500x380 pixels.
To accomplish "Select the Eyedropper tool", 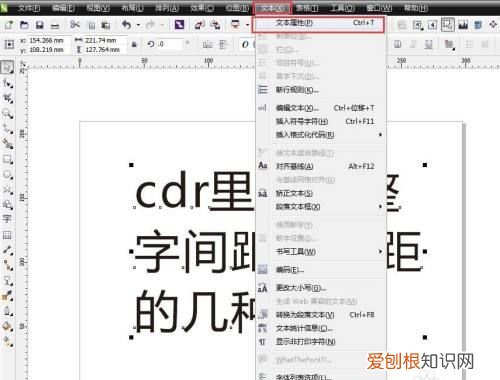I will point(7,296).
